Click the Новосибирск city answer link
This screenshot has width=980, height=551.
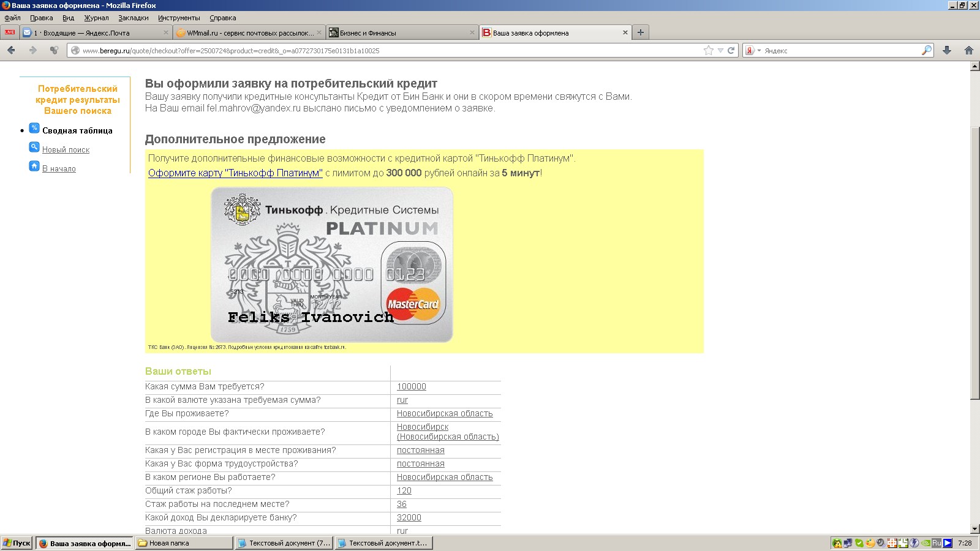point(448,432)
